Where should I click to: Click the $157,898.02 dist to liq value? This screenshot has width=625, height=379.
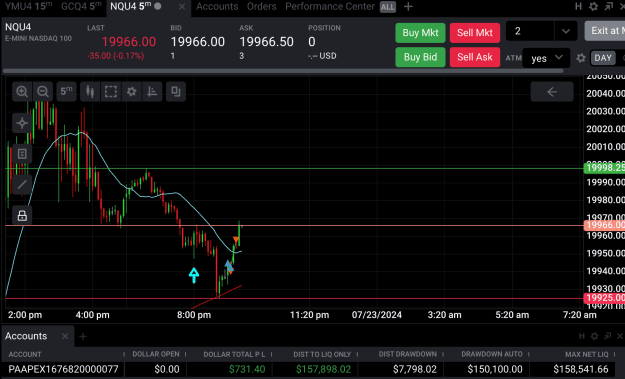pos(323,369)
